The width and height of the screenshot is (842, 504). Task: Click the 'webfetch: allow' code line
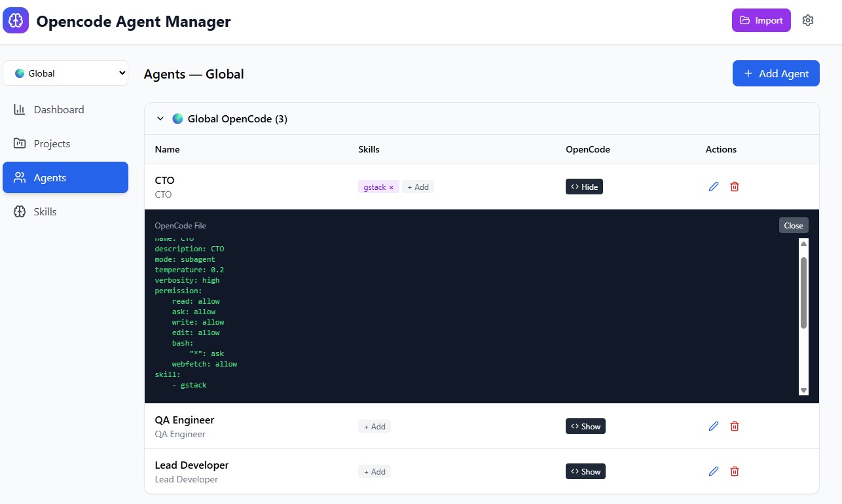[x=204, y=364]
